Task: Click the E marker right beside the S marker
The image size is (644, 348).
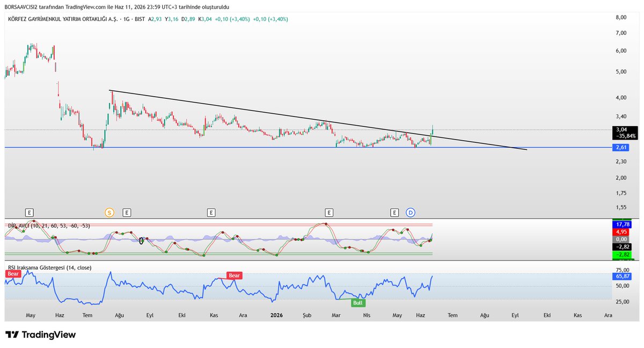Action: pyautogui.click(x=127, y=213)
